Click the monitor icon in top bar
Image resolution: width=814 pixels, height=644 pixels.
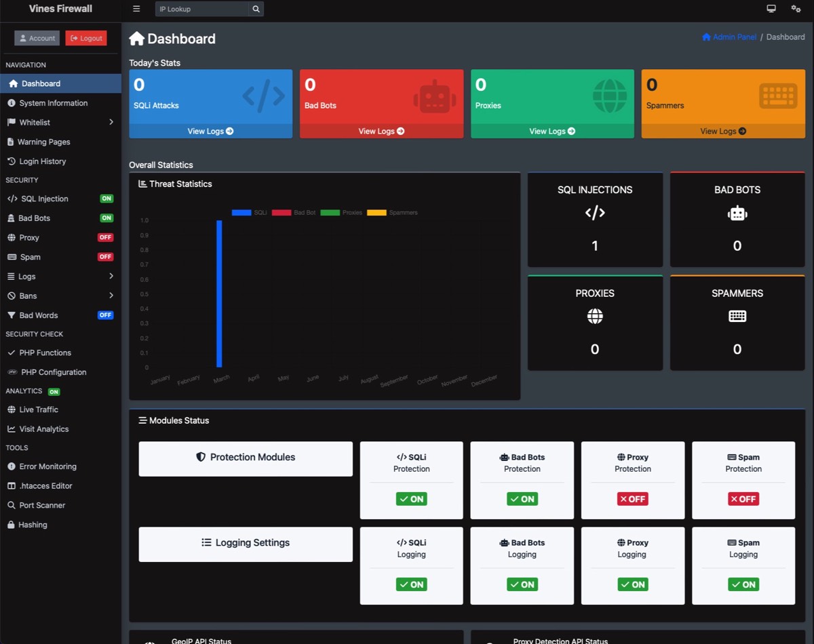[x=771, y=9]
